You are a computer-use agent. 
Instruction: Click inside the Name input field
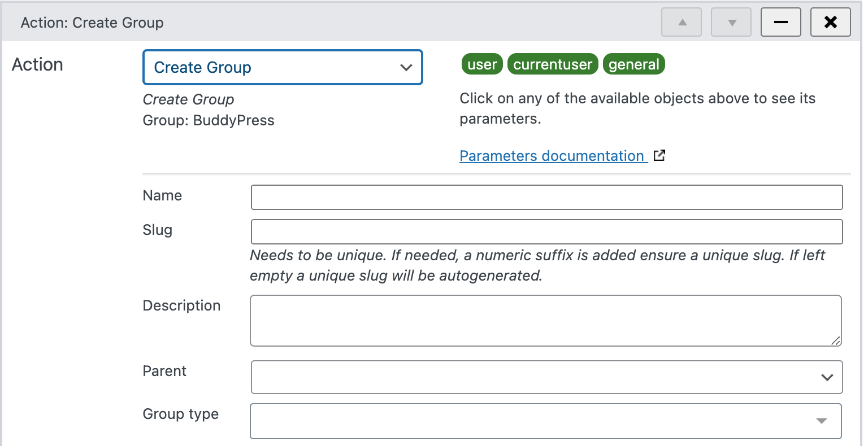pyautogui.click(x=546, y=196)
